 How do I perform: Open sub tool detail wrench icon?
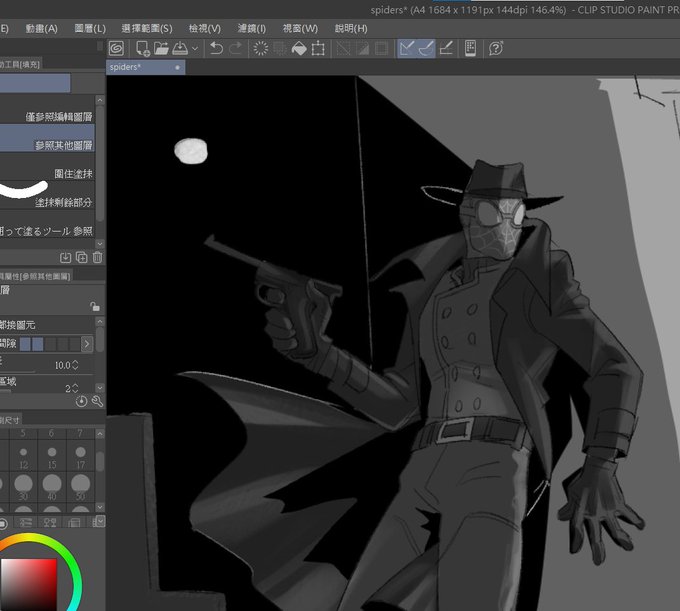[x=98, y=402]
